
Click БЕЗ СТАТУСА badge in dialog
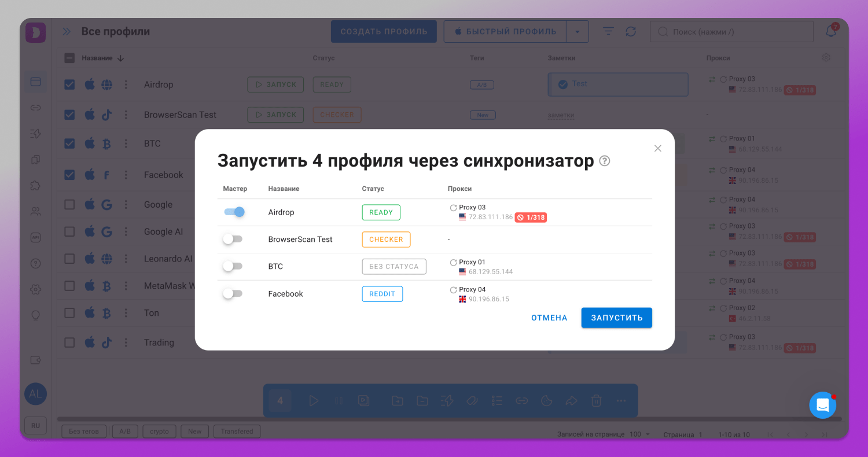394,267
